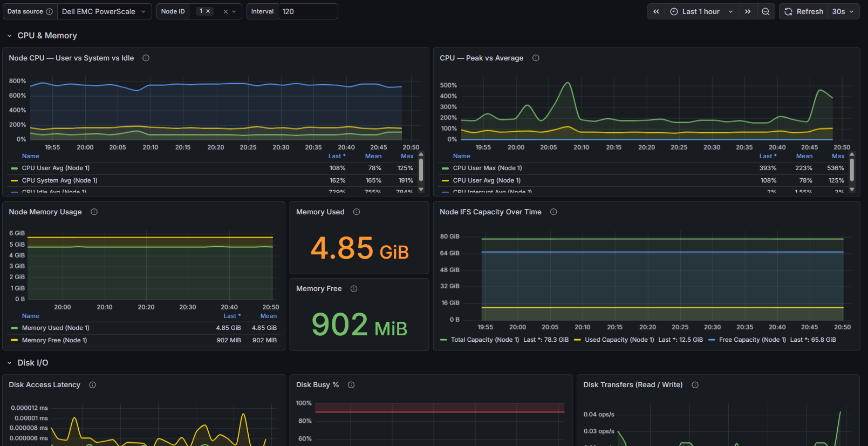This screenshot has height=446, width=868.
Task: Open the Last 1 hour time picker
Action: point(702,11)
